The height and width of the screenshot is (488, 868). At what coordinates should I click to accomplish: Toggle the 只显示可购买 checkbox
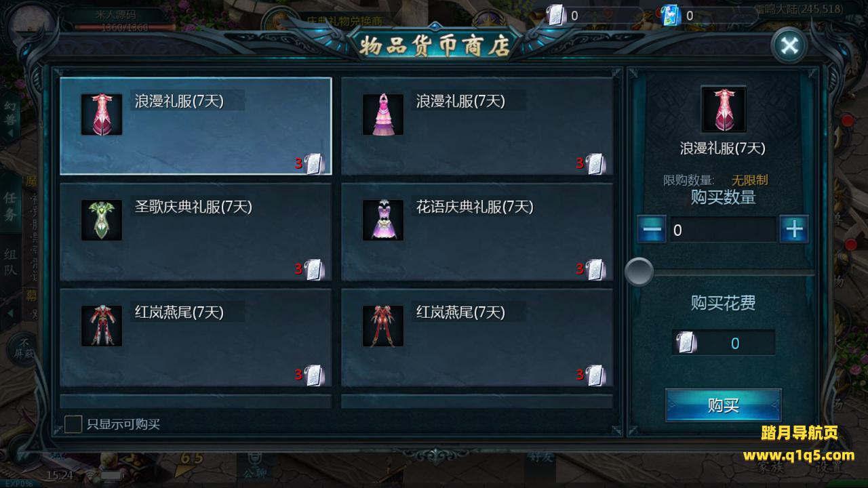click(73, 424)
